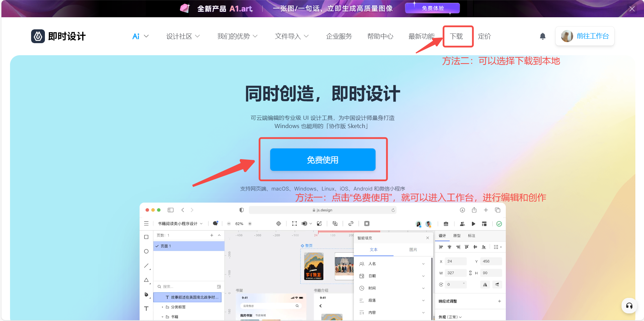The width and height of the screenshot is (644, 321).
Task: Click the layer search field
Action: (x=189, y=286)
